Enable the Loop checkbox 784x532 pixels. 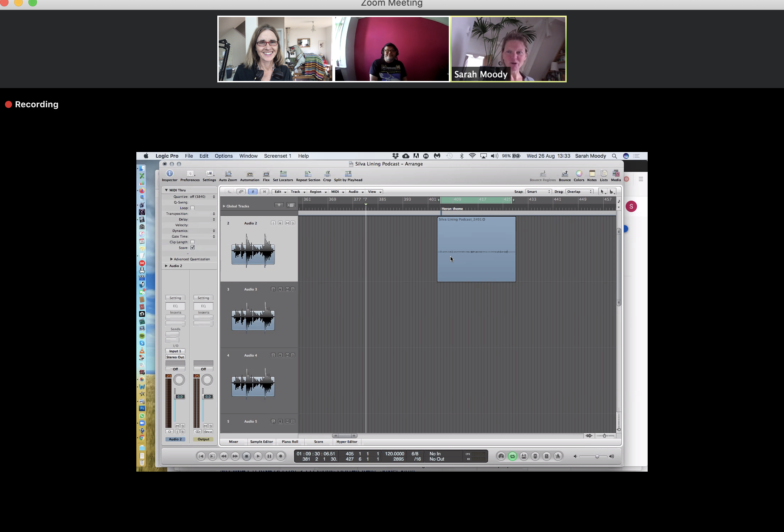192,208
